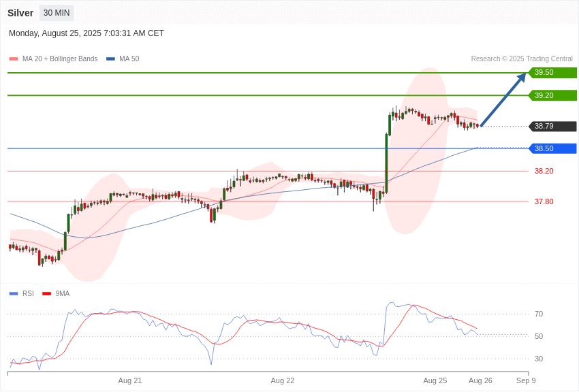
Task: Click the Aug 21 date axis label
Action: tap(130, 380)
